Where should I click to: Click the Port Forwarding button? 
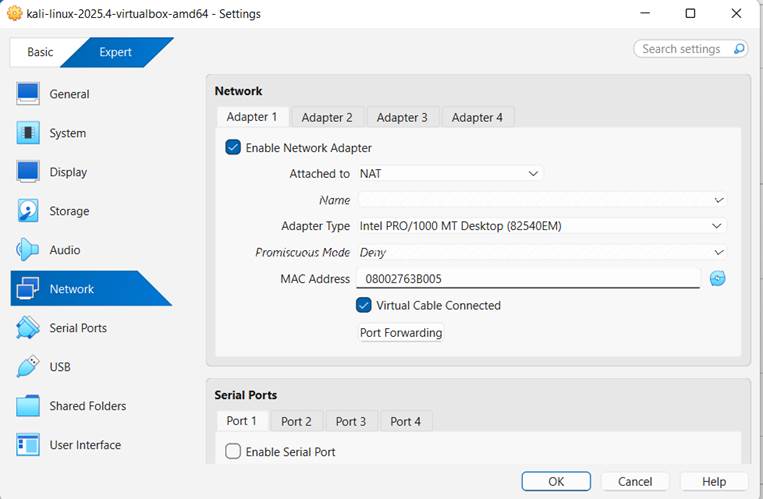(x=400, y=333)
